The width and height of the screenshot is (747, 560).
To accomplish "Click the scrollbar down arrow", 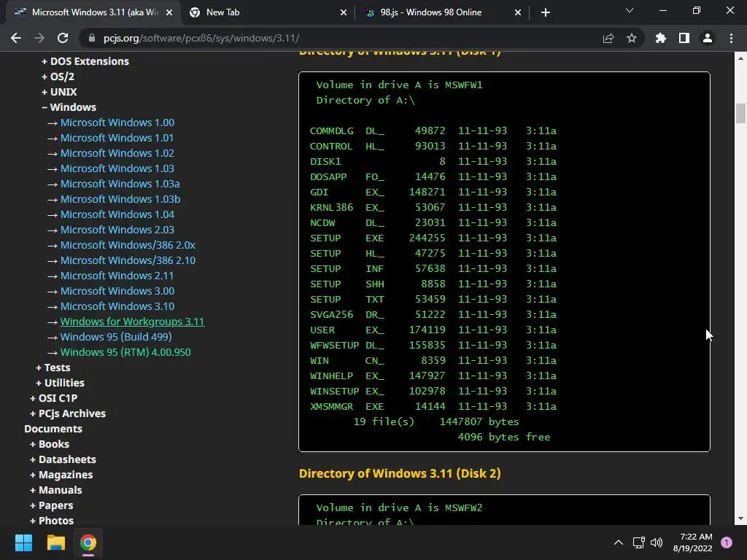I will coord(740,518).
